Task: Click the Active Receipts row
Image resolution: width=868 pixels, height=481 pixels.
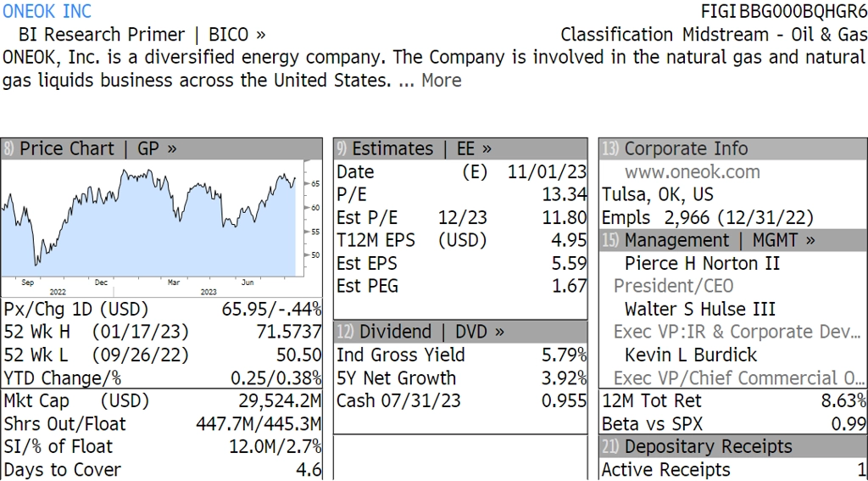Action: [732, 469]
